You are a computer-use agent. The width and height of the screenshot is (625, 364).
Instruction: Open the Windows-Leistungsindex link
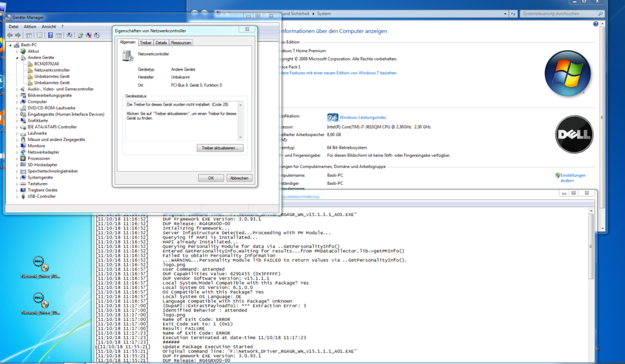pos(362,117)
